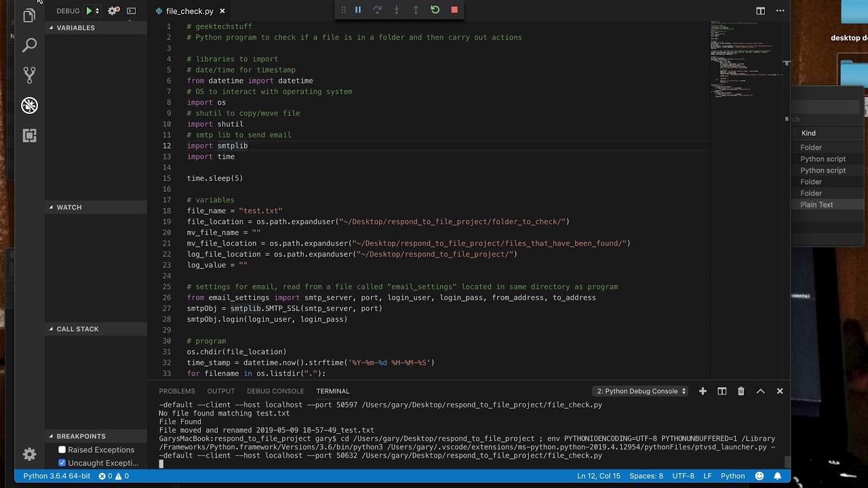
Task: Open the Debug view in the activity bar
Action: point(29,105)
